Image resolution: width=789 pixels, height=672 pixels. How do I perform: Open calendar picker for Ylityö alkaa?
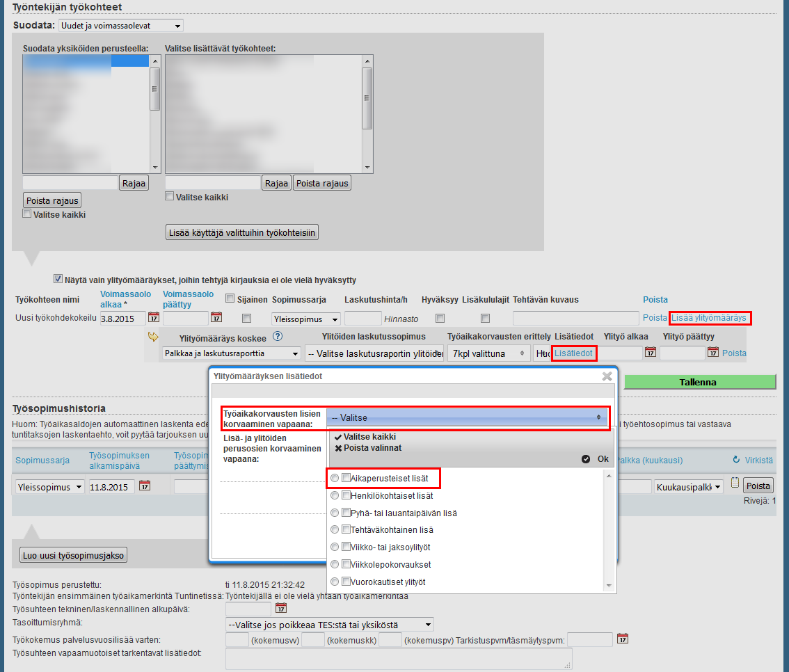(650, 353)
